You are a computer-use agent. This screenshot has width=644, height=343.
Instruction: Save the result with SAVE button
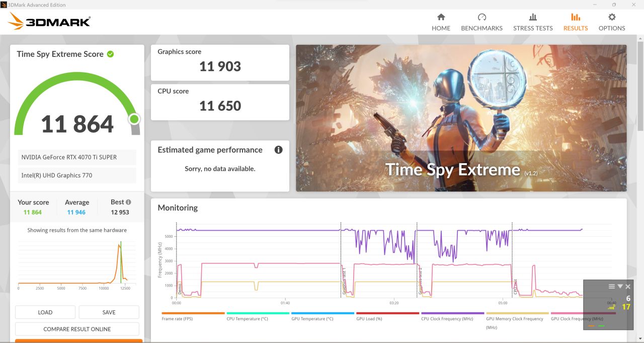109,312
